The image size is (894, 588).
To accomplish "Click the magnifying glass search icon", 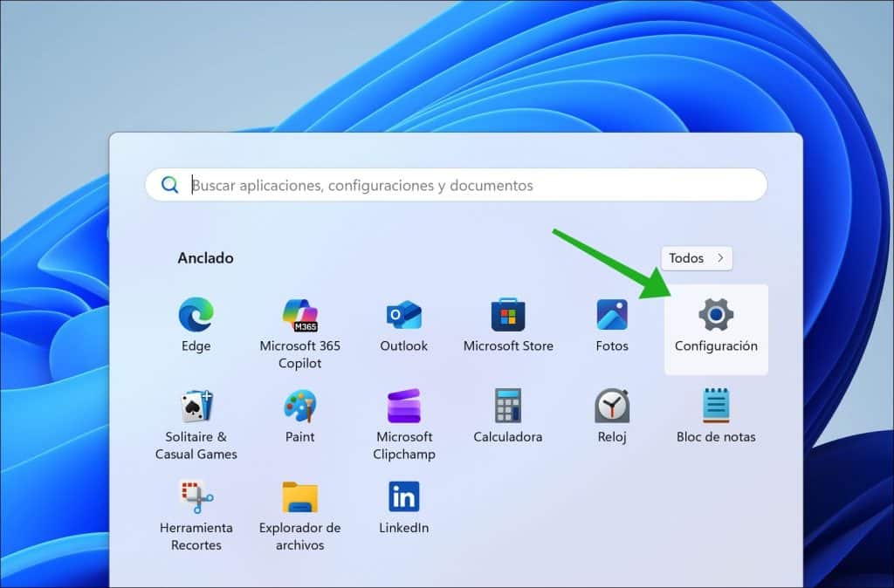I will 168,185.
